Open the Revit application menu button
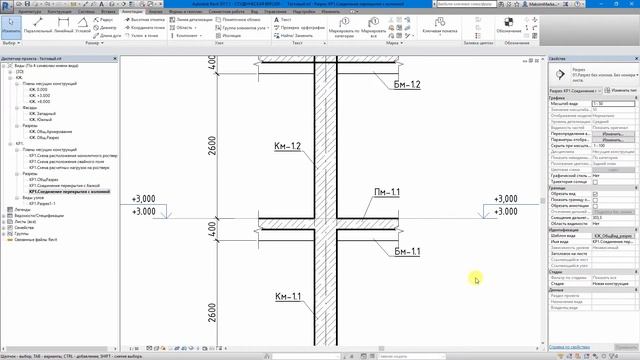Screen dimensions: 640x360 (x=7, y=7)
